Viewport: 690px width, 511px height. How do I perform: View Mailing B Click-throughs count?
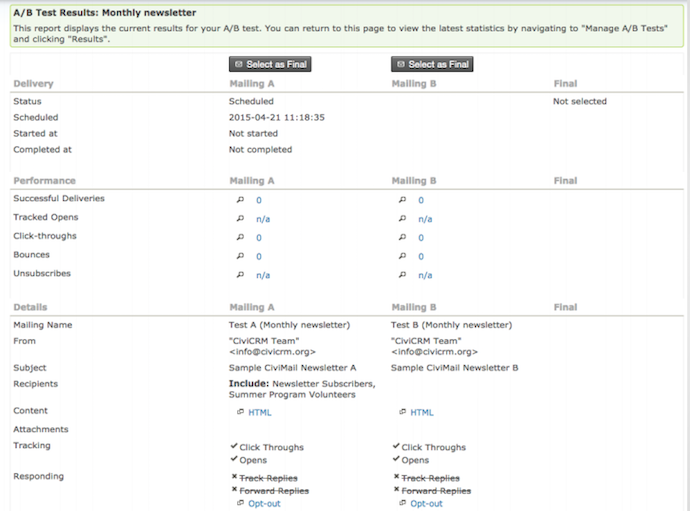[421, 238]
